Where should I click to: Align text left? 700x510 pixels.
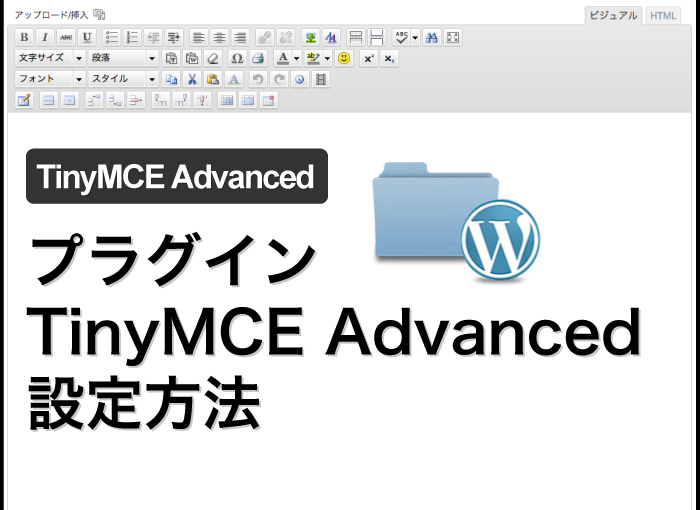coord(198,38)
